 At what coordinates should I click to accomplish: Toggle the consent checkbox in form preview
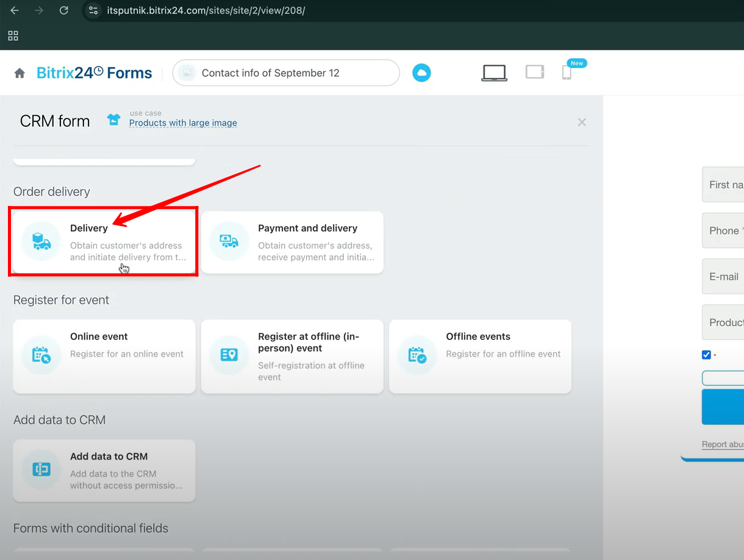[x=706, y=355]
